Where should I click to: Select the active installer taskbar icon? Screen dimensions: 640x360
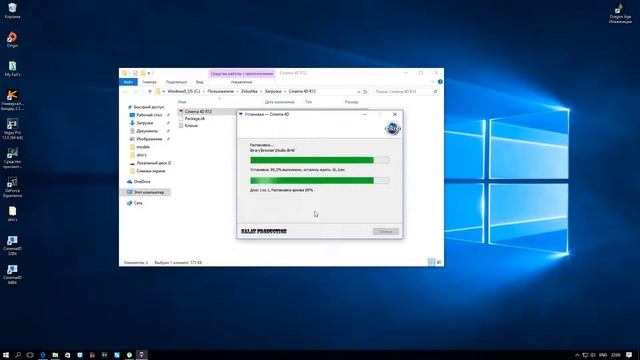coord(142,355)
